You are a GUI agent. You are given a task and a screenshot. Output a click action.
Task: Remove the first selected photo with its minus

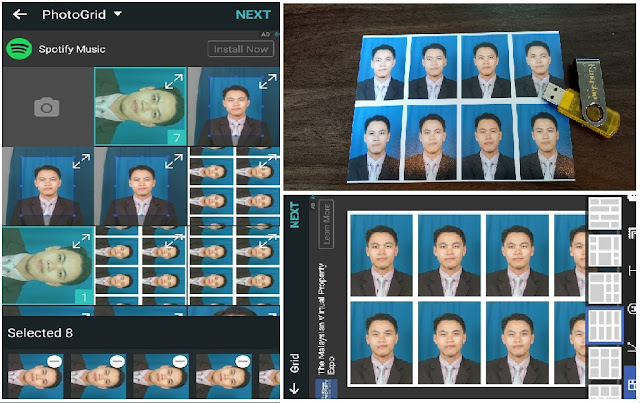click(54, 361)
